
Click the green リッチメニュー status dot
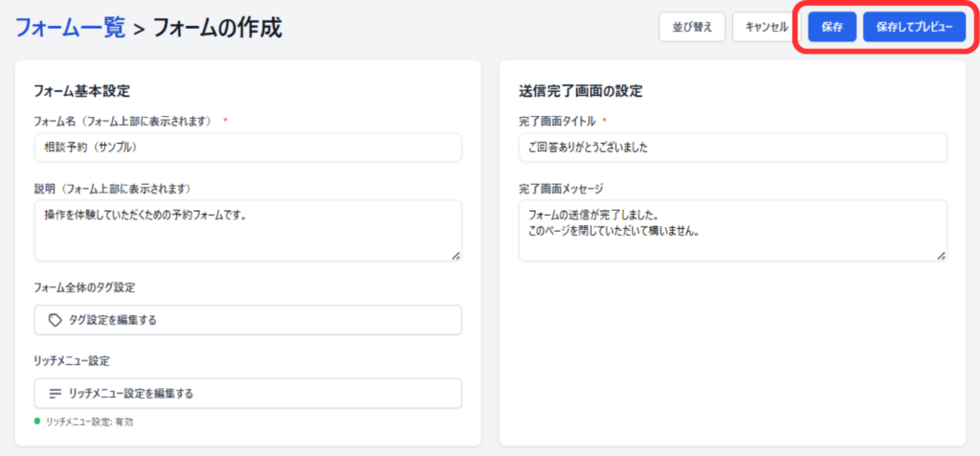click(37, 421)
